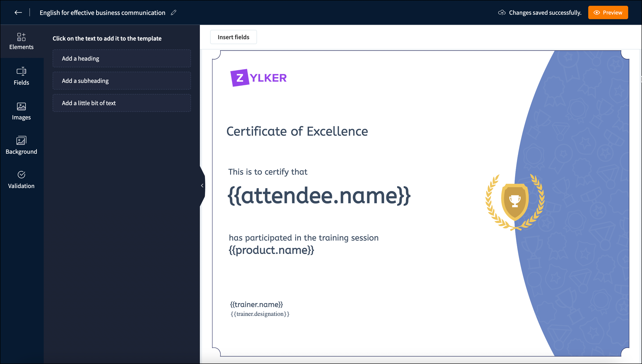Open the Background sidebar tab

click(21, 145)
